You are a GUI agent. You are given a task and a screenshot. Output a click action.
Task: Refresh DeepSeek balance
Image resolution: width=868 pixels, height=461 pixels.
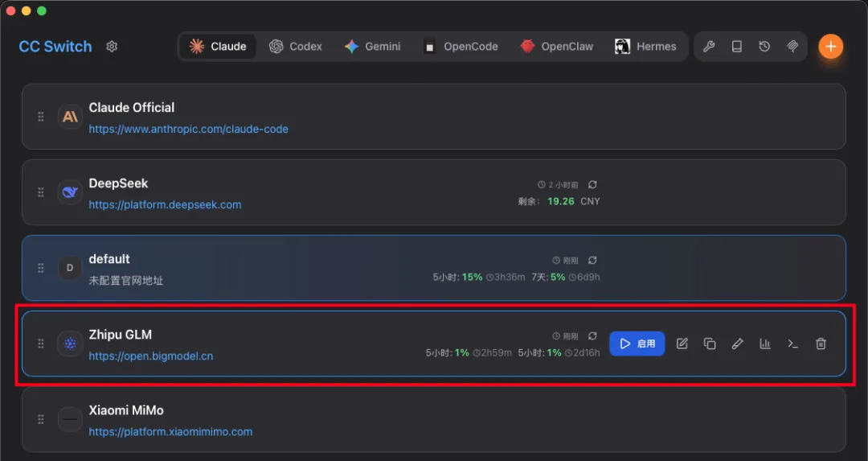tap(592, 185)
